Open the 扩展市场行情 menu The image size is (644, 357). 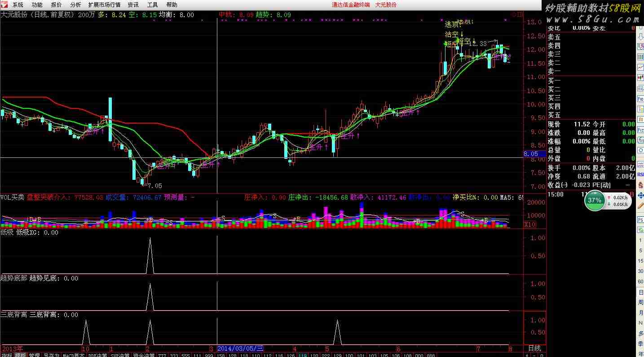point(104,4)
